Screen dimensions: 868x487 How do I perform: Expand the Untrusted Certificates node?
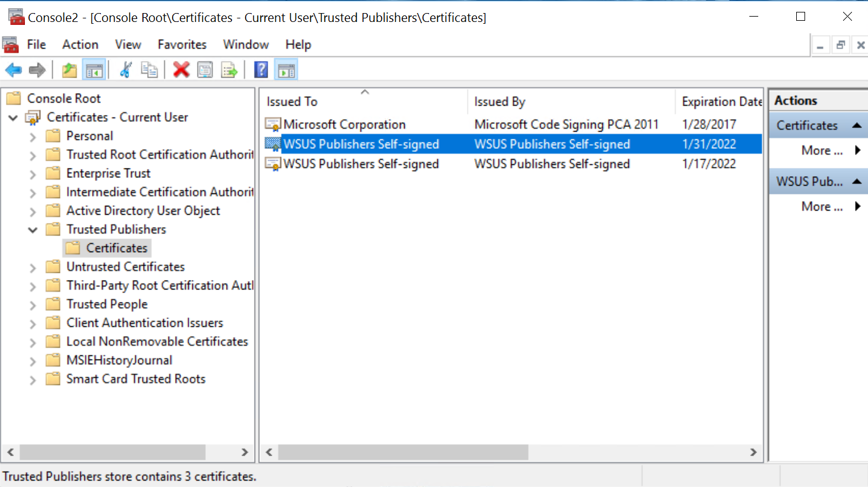[x=33, y=268]
